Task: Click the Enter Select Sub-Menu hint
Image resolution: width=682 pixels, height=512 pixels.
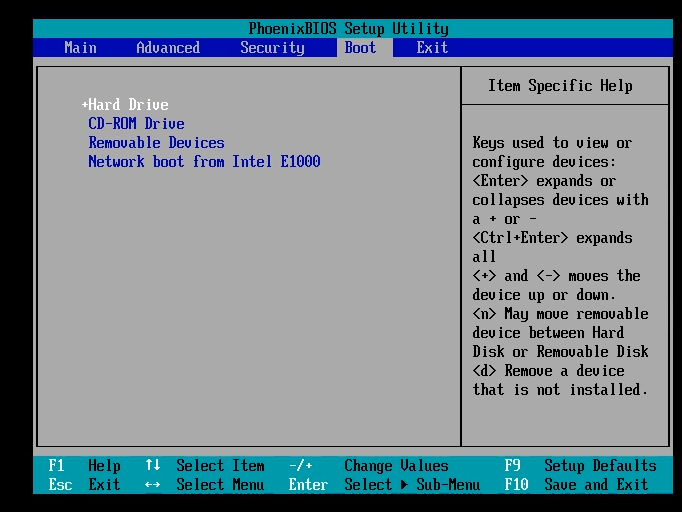Action: [x=384, y=485]
